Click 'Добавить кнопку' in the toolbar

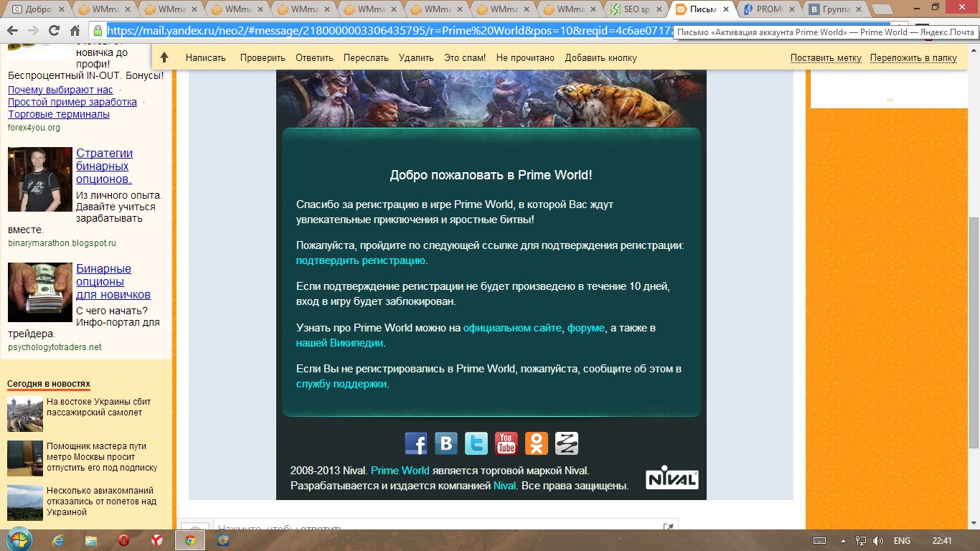600,58
